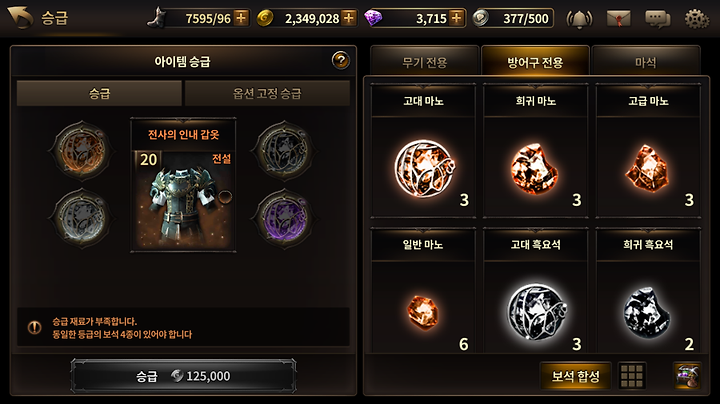Click 보석 합성 button
The width and height of the screenshot is (720, 404).
pyautogui.click(x=576, y=376)
